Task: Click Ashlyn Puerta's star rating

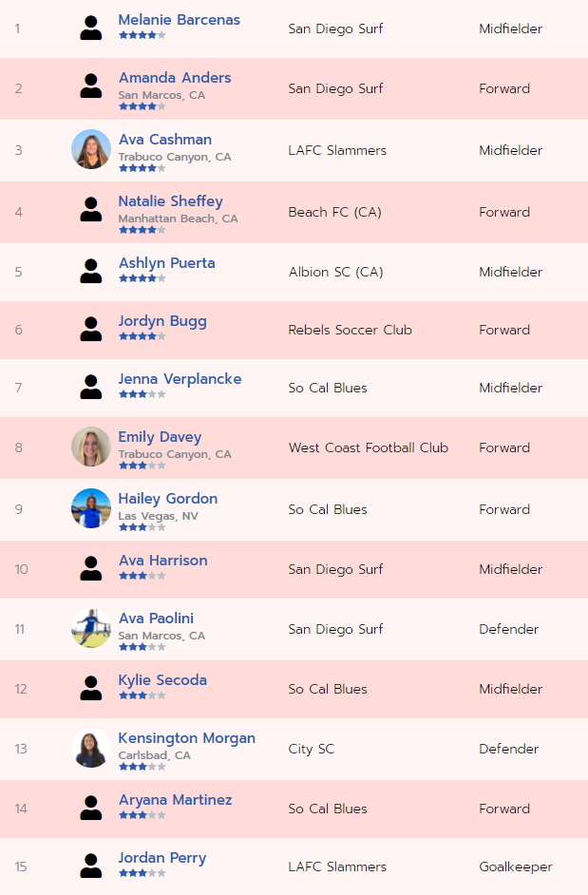Action: point(142,278)
